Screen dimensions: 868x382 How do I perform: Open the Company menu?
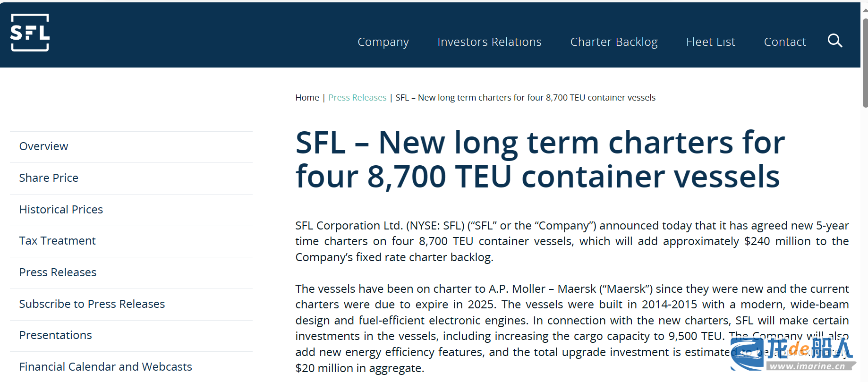[383, 42]
